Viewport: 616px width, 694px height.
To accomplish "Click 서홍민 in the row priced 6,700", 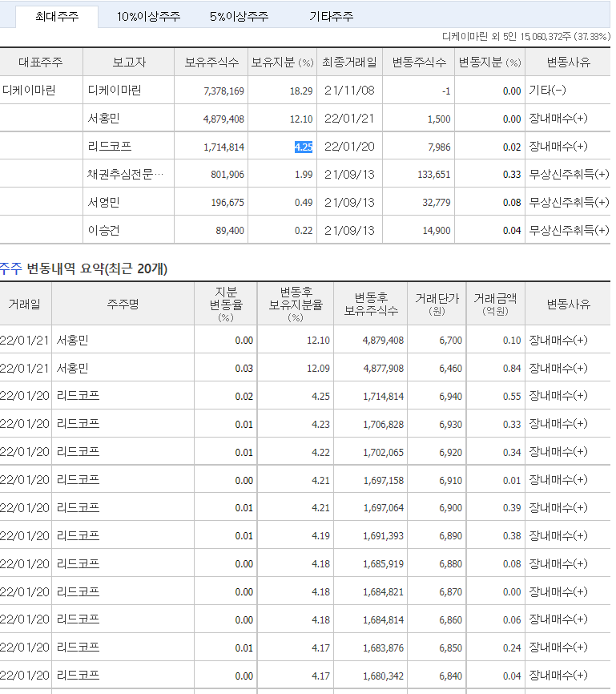I will [x=73, y=340].
